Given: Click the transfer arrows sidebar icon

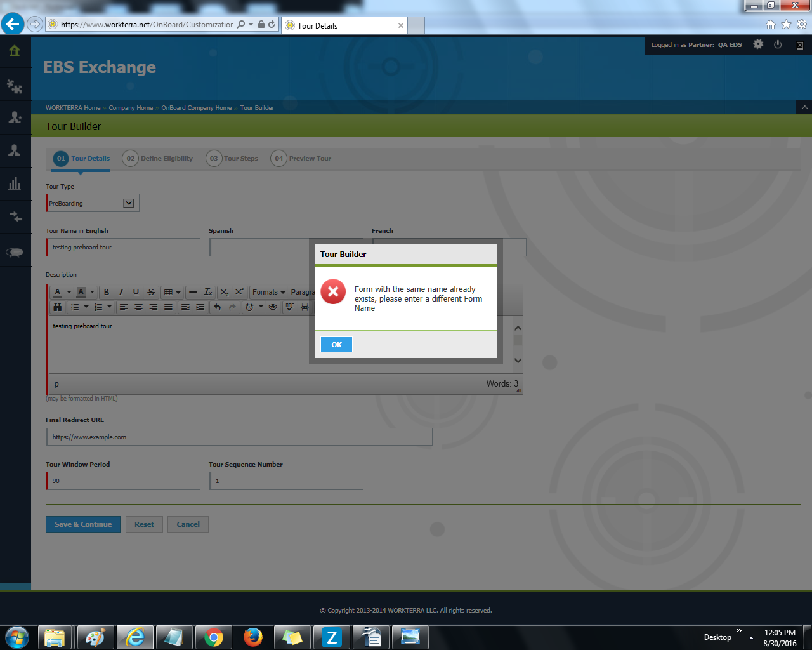Looking at the screenshot, I should (x=15, y=216).
